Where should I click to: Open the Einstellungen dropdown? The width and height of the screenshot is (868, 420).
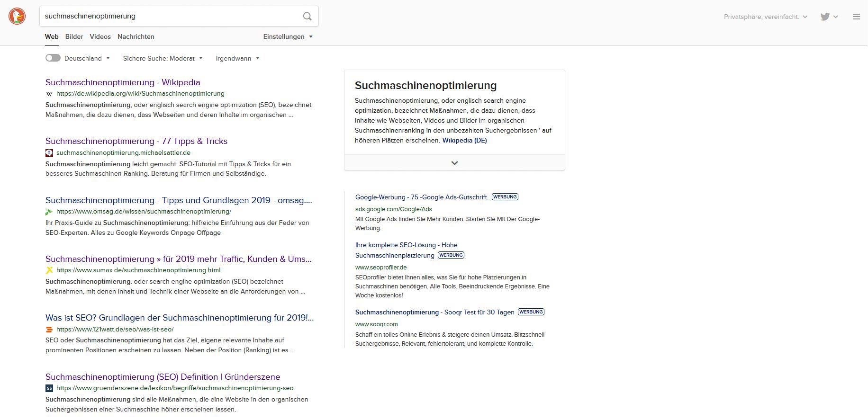click(x=288, y=36)
